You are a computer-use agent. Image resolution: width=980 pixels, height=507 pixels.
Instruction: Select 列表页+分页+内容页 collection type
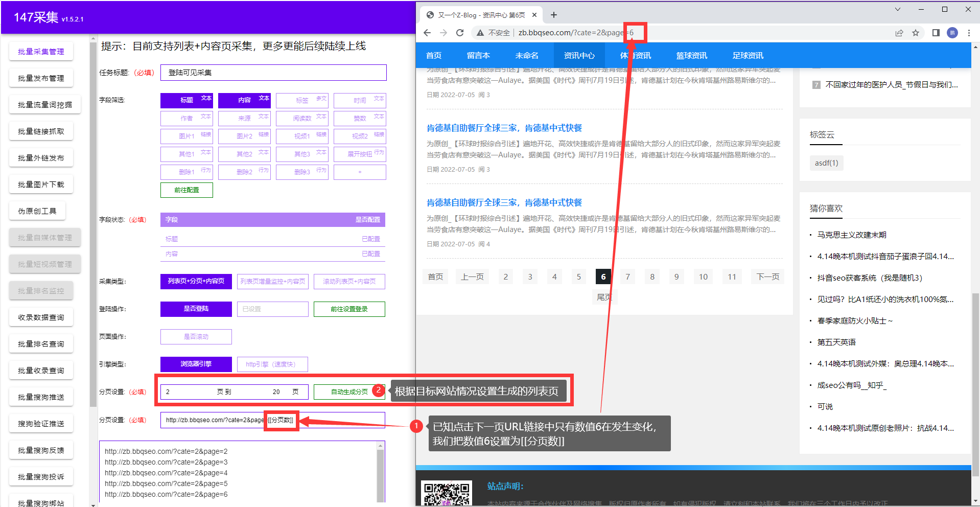pos(196,281)
